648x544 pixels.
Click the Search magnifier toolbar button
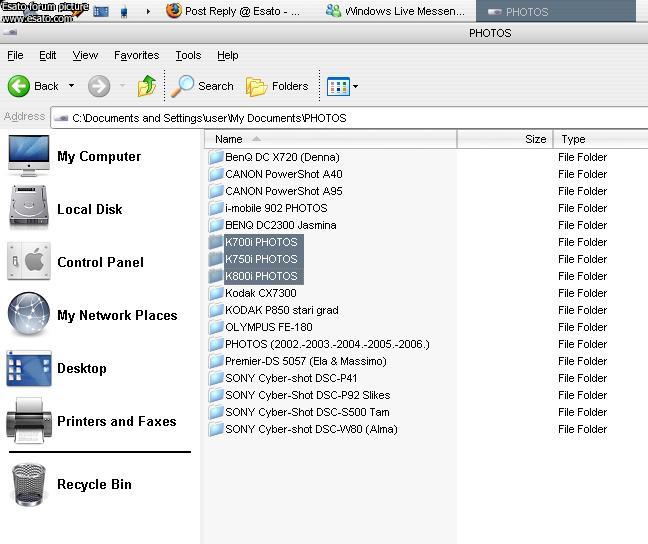(x=202, y=86)
